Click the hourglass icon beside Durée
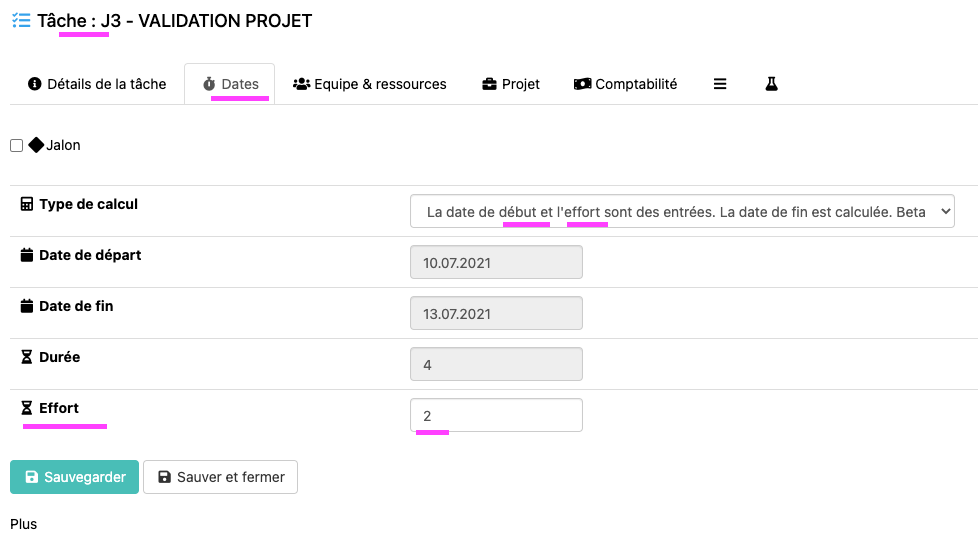The height and width of the screenshot is (543, 978). (x=27, y=357)
